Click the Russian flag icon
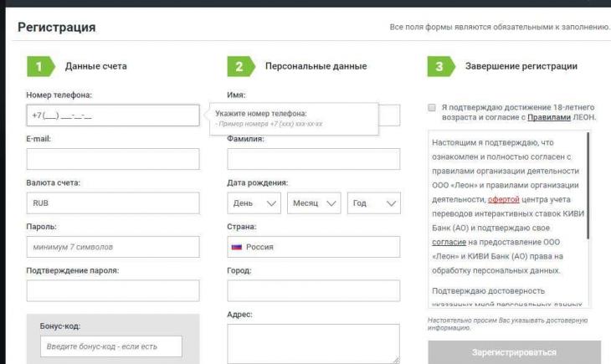The width and height of the screenshot is (611, 364). coord(237,247)
